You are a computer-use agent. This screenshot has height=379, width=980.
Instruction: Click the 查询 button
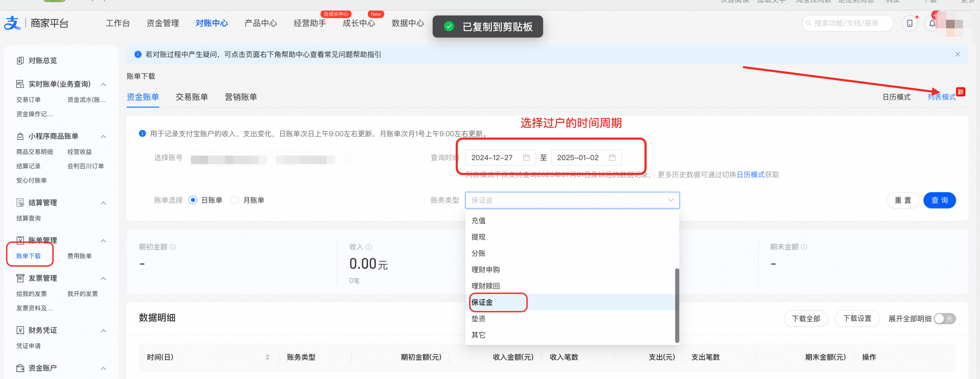pos(939,200)
